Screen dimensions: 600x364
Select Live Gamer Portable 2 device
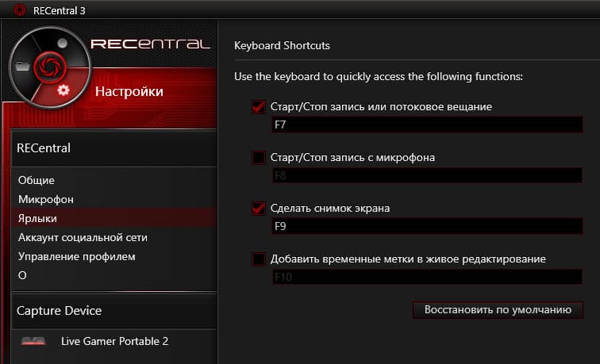coord(114,341)
